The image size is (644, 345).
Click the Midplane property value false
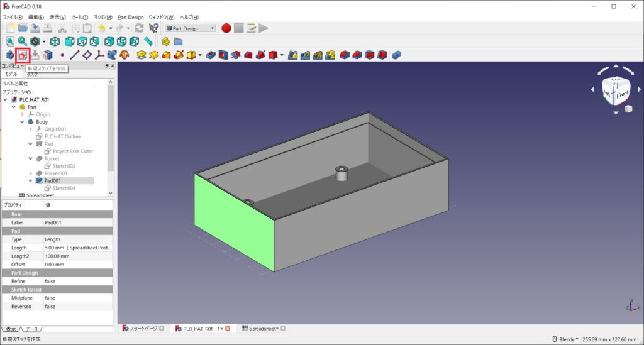click(x=50, y=298)
